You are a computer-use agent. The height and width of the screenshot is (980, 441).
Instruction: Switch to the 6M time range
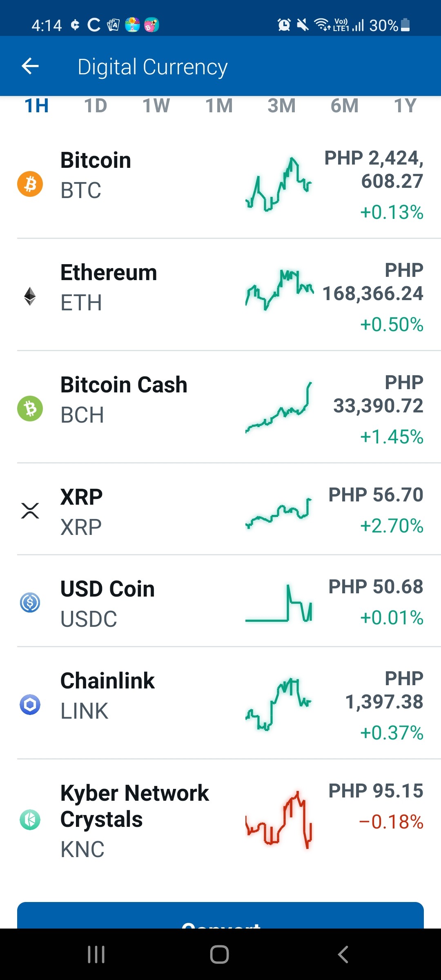[x=344, y=106]
